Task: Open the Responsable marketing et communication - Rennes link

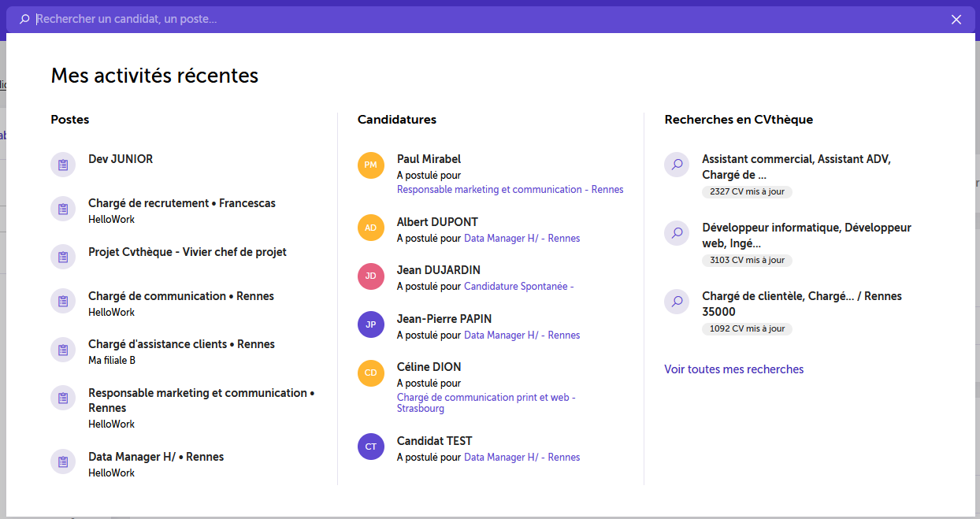Action: [x=510, y=189]
